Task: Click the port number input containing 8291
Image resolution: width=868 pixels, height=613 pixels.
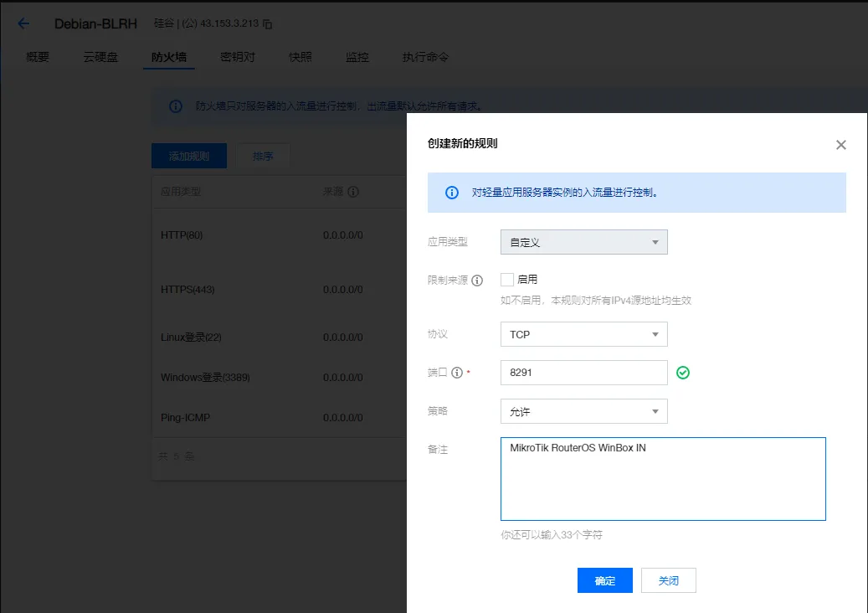Action: pos(583,372)
